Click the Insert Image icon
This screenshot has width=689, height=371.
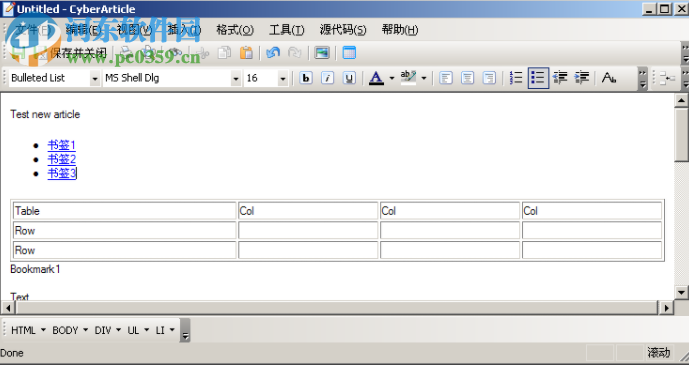click(x=322, y=53)
